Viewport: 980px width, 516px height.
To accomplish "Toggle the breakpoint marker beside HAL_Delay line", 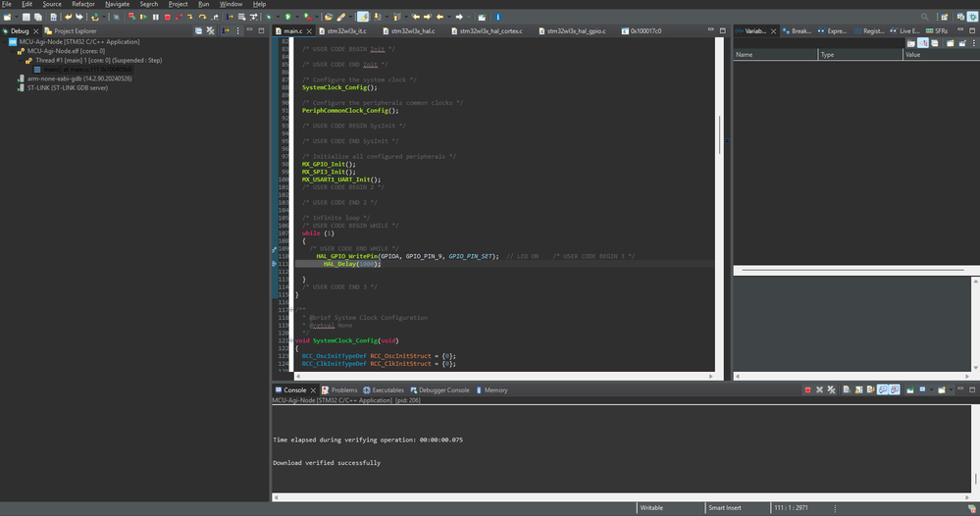I will point(275,264).
